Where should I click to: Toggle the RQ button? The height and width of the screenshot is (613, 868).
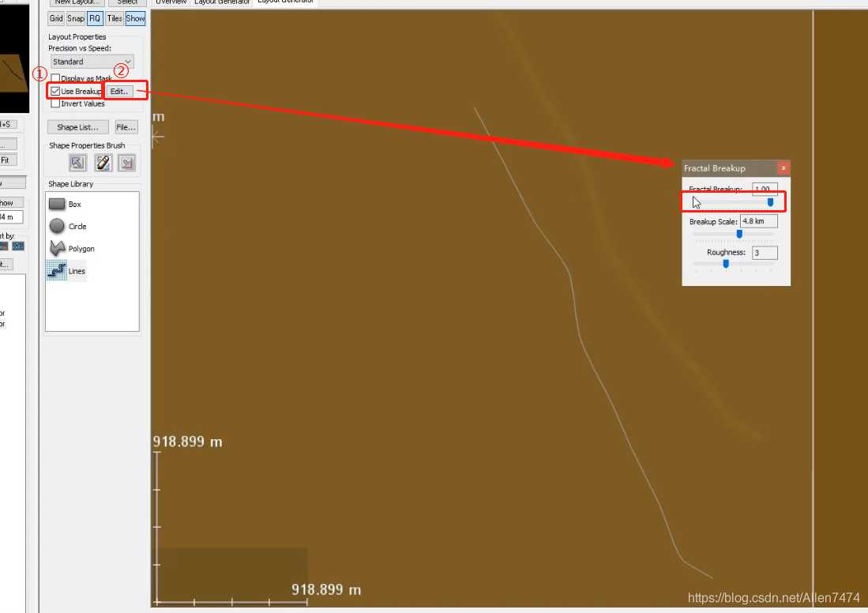point(95,18)
